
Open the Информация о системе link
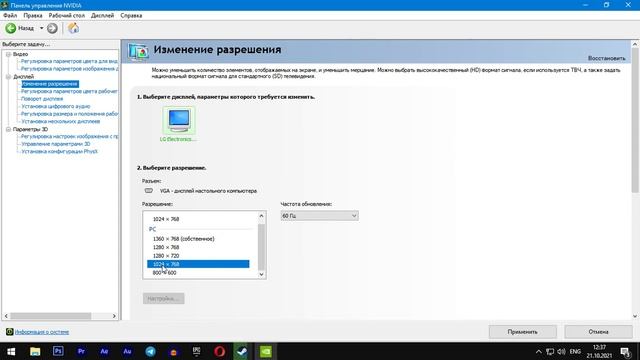(x=42, y=332)
